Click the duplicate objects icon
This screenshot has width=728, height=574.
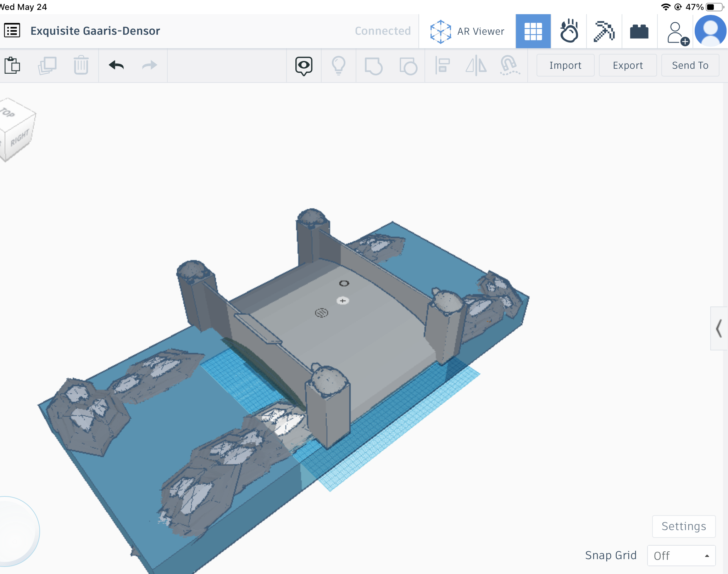47,65
